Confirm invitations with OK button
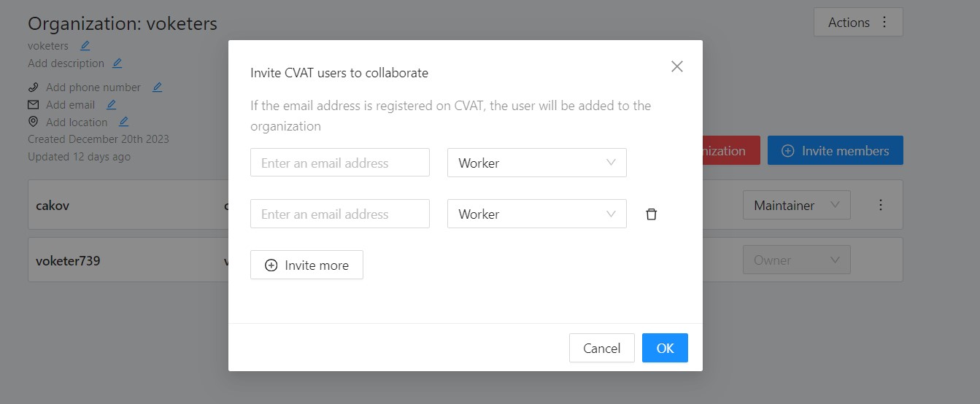 pyautogui.click(x=664, y=348)
